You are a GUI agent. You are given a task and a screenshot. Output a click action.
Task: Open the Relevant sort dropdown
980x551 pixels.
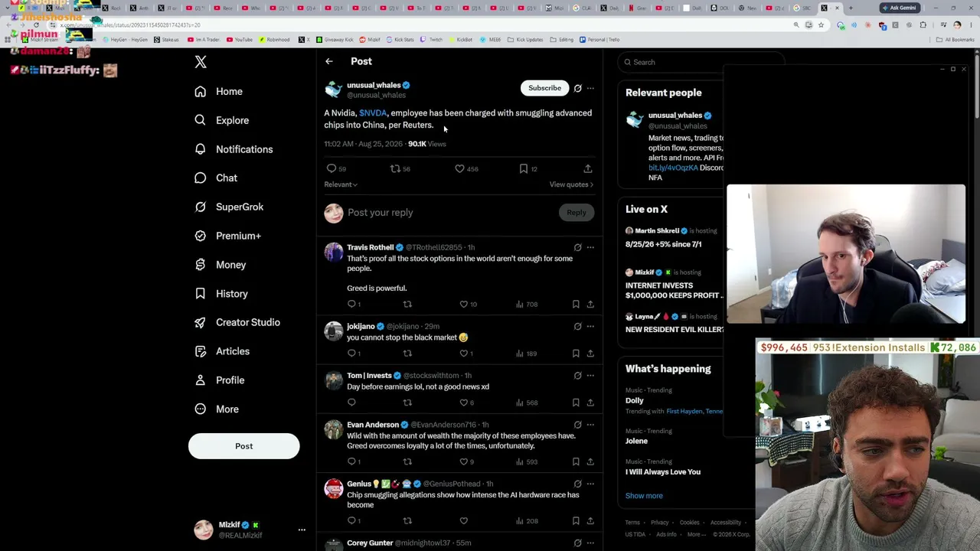pyautogui.click(x=341, y=184)
